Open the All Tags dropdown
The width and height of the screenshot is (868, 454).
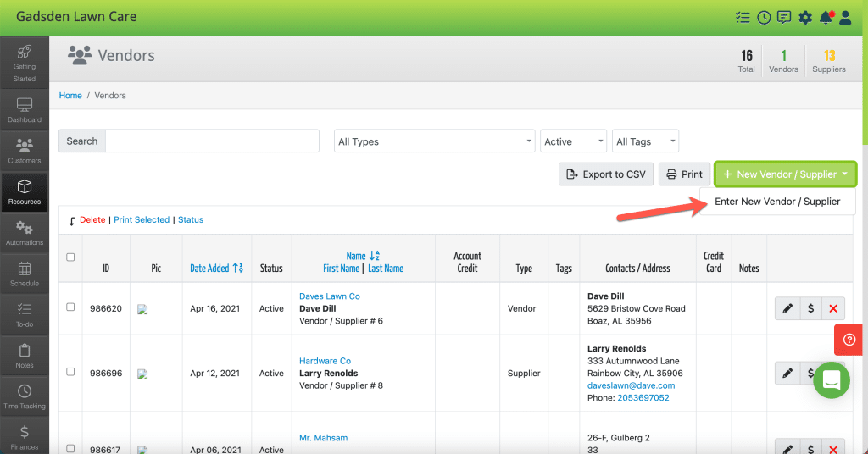pyautogui.click(x=645, y=141)
